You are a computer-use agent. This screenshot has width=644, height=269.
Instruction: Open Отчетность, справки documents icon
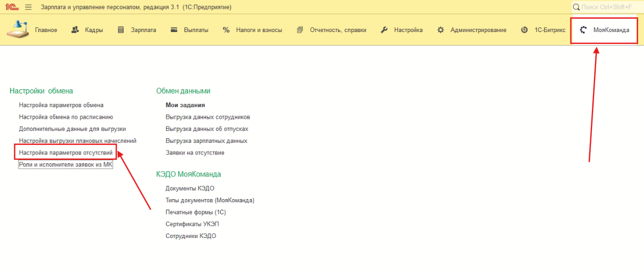[x=300, y=30]
